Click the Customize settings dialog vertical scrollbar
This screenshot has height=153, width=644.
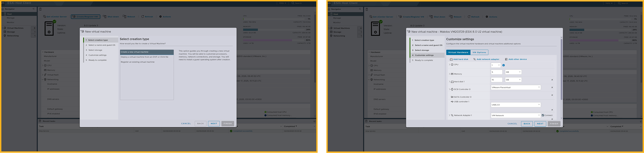tap(561, 68)
